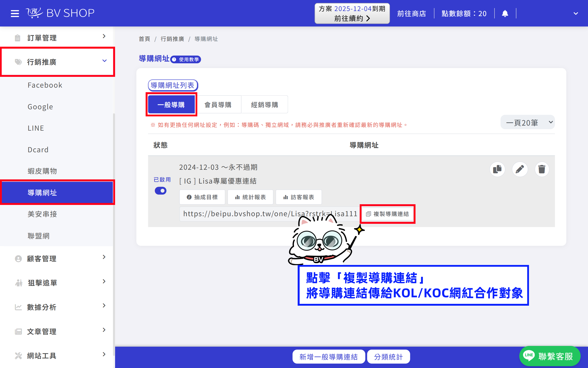588x368 pixels.
Task: Click the 導購網址列表 label button
Action: coord(173,85)
